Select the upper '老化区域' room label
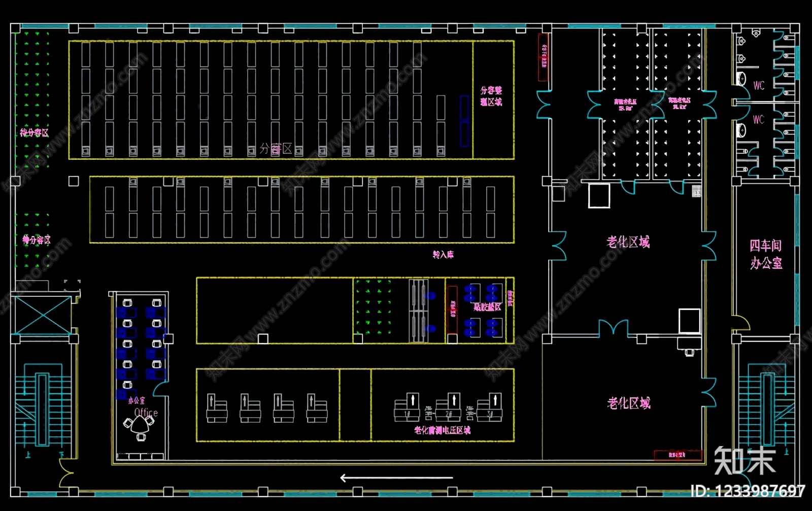Image resolution: width=812 pixels, height=511 pixels. pyautogui.click(x=628, y=242)
